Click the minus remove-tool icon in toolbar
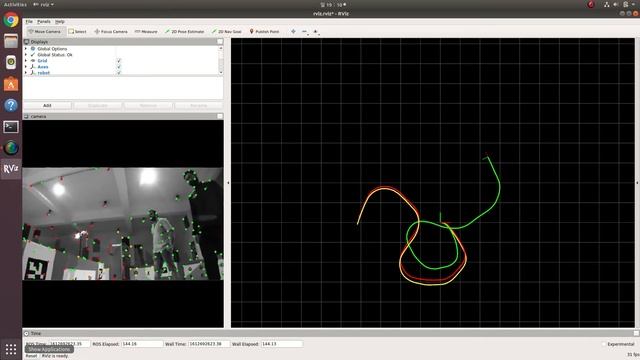 click(x=304, y=31)
